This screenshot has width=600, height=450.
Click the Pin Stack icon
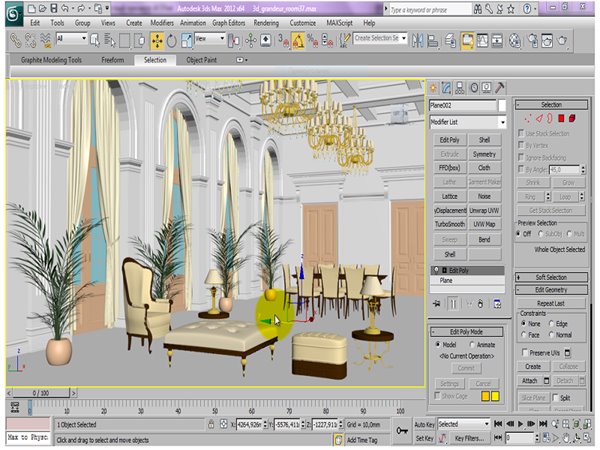click(437, 303)
